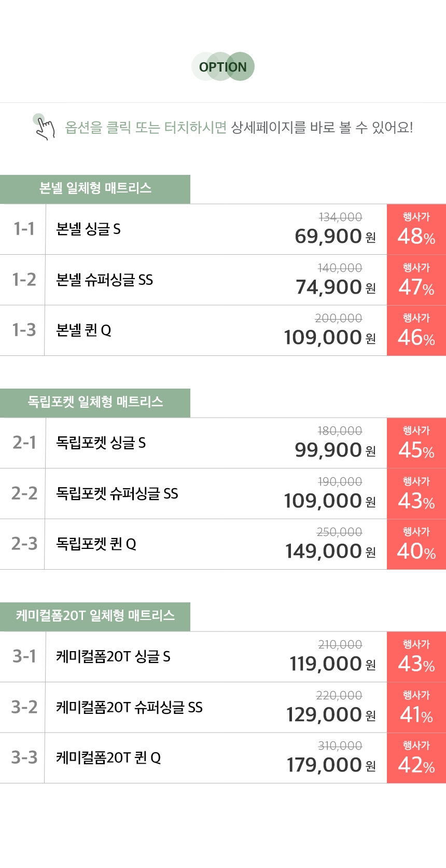The image size is (446, 868).
Task: Open 케미컬폼20T 싱글 S option
Action: [113, 657]
